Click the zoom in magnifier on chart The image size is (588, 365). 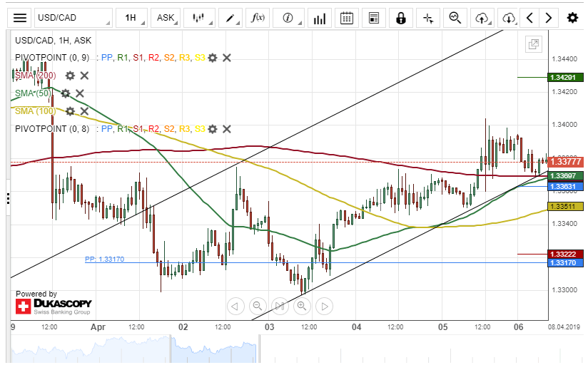302,307
